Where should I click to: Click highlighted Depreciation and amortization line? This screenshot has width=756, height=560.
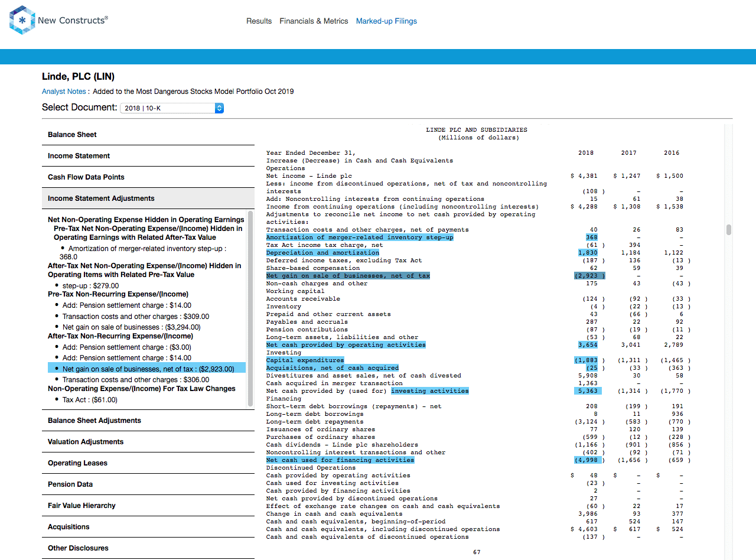click(322, 253)
